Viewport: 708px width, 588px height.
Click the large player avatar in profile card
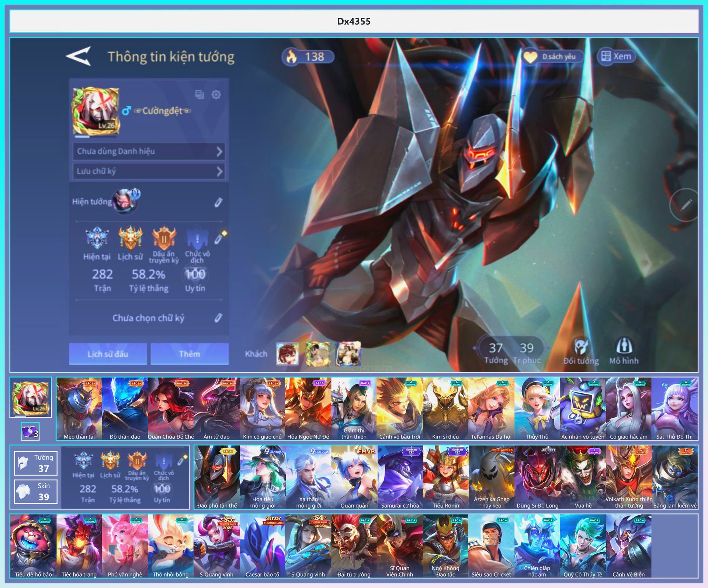click(96, 111)
